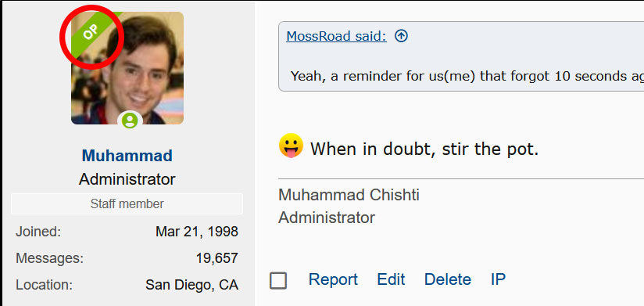Report this post
Image resolution: width=644 pixels, height=306 pixels.
tap(333, 279)
